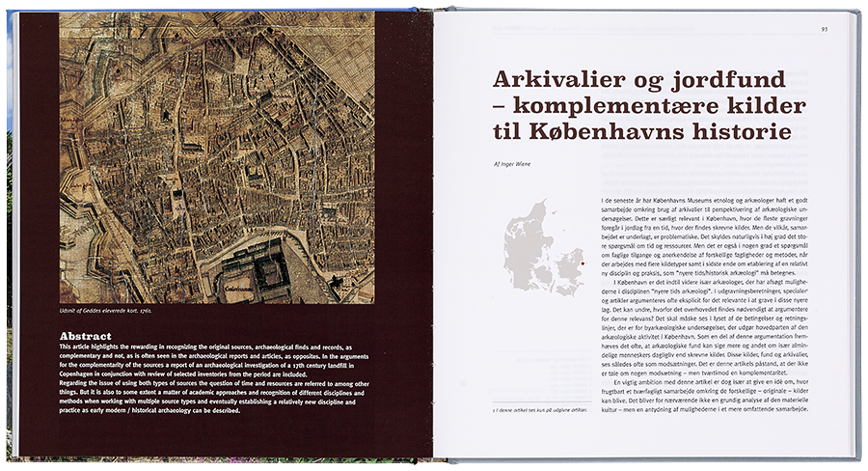Click the red Copenhagen dot on Denmark map
The width and height of the screenshot is (868, 471).
point(583,263)
